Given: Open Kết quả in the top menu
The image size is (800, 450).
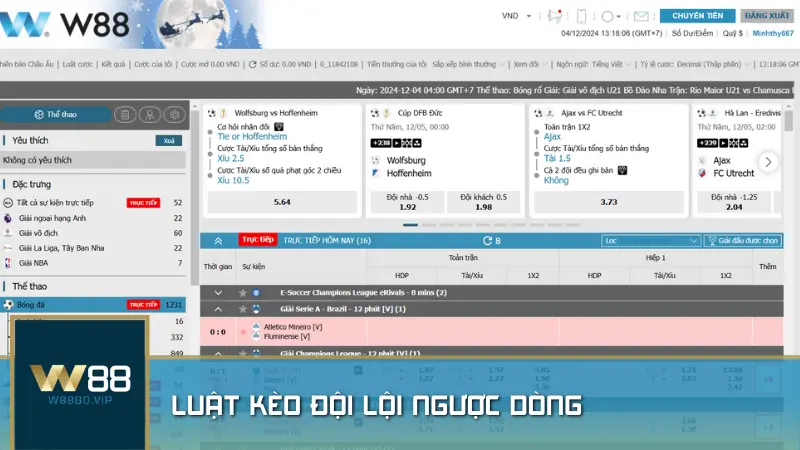Looking at the screenshot, I should pos(112,63).
